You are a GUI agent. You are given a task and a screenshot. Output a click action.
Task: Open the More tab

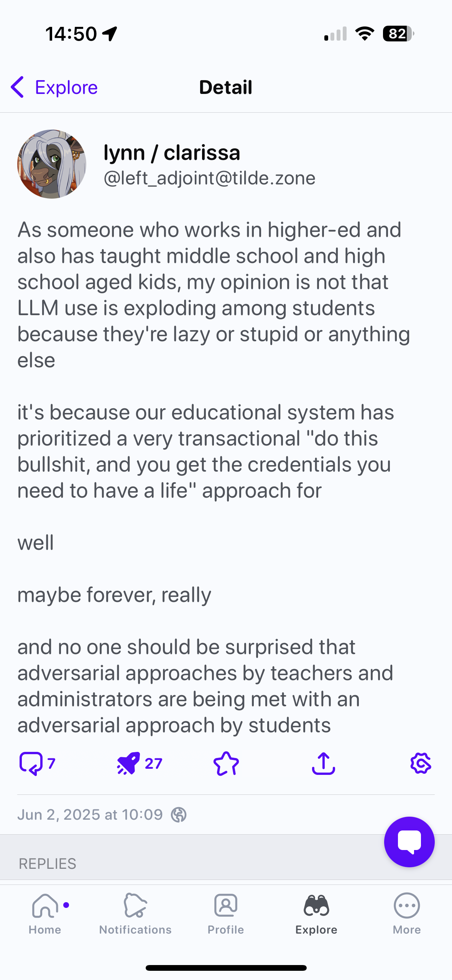pos(407,914)
